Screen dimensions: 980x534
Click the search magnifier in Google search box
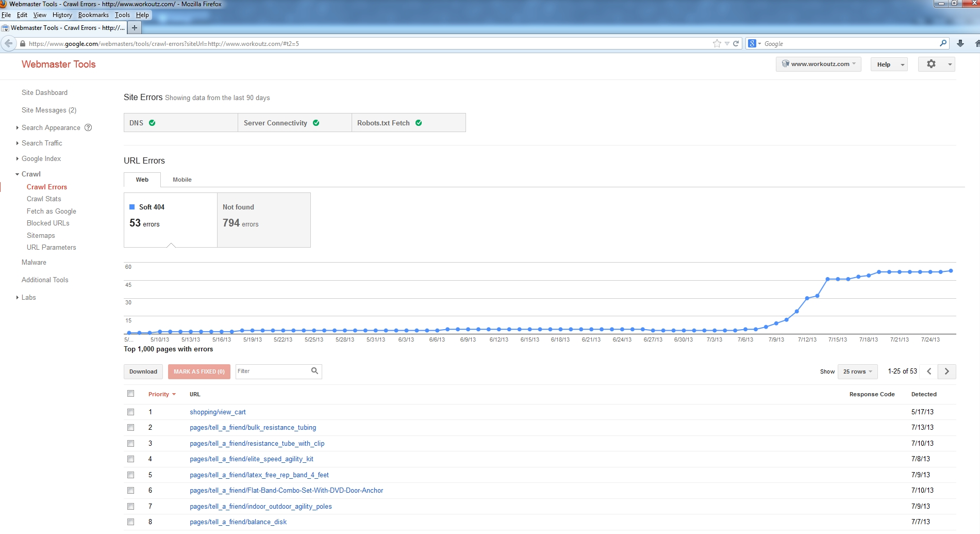[x=943, y=43]
